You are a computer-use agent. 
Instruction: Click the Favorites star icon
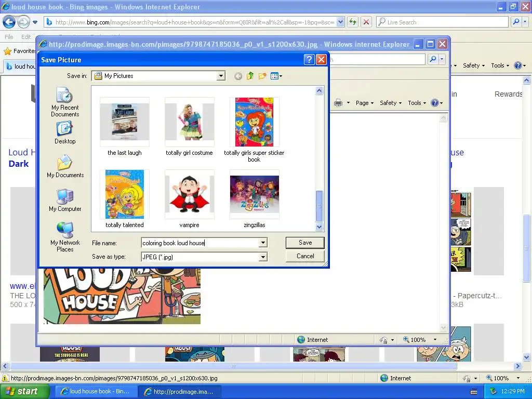click(x=7, y=51)
